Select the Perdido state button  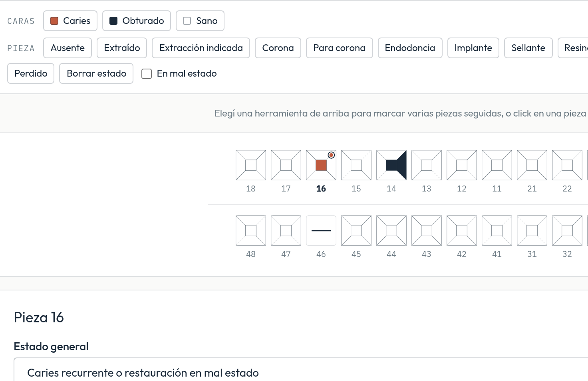(x=31, y=73)
